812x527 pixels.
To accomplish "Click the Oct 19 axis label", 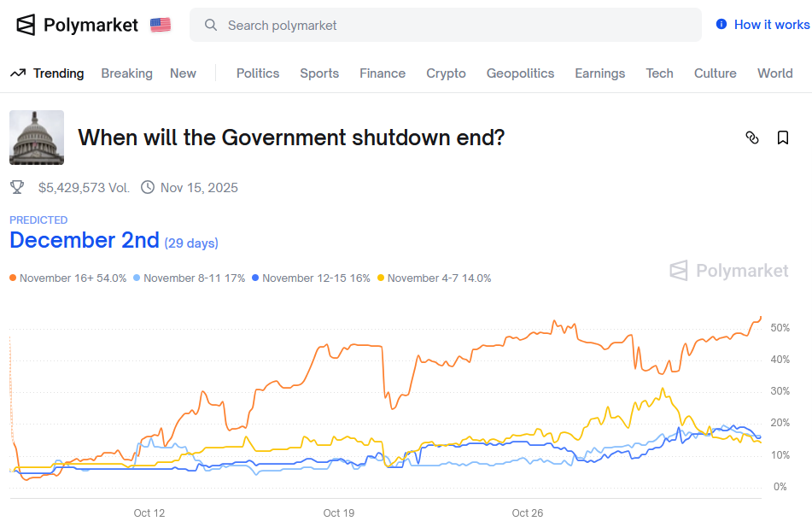I will coord(338,512).
